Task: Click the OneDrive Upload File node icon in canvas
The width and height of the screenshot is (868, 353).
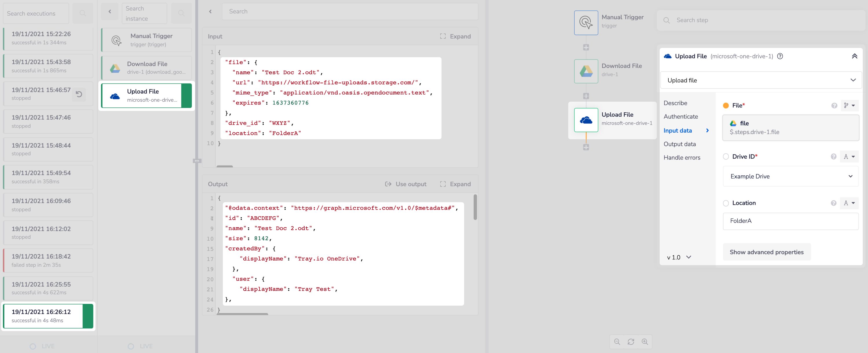Action: 586,120
